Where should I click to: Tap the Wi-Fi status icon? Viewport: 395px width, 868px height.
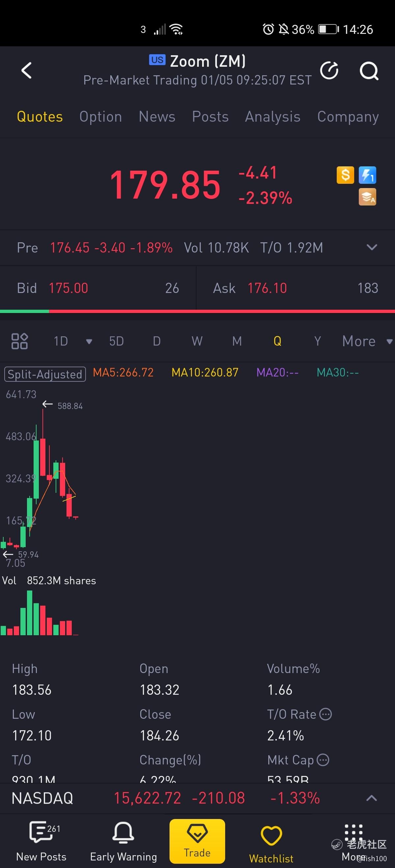(176, 29)
